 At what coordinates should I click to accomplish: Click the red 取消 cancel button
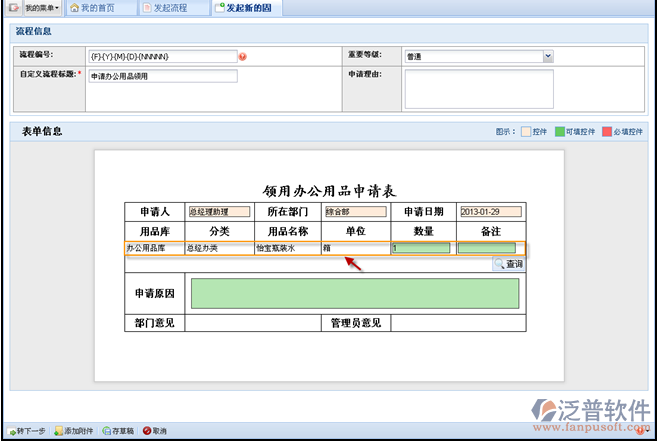[155, 431]
